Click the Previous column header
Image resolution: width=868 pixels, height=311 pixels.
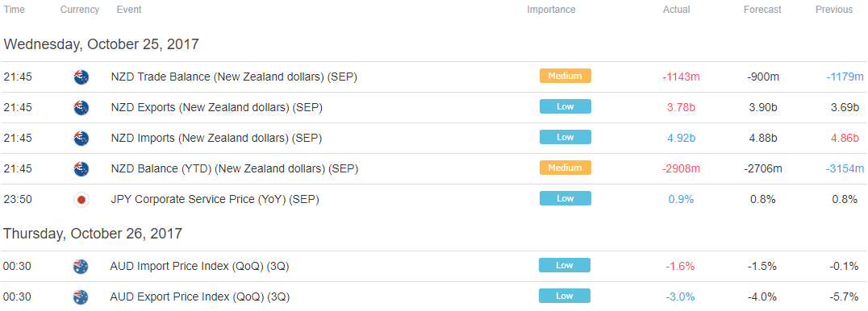(x=833, y=10)
